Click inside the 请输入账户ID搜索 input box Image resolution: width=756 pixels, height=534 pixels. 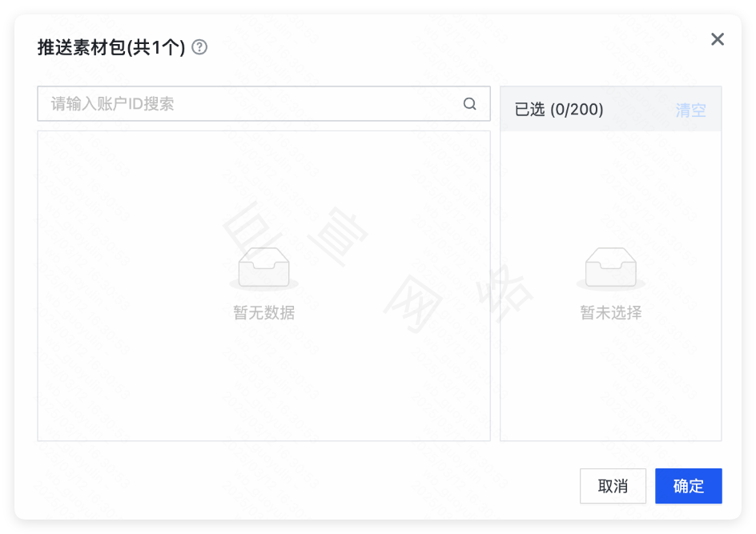point(240,103)
